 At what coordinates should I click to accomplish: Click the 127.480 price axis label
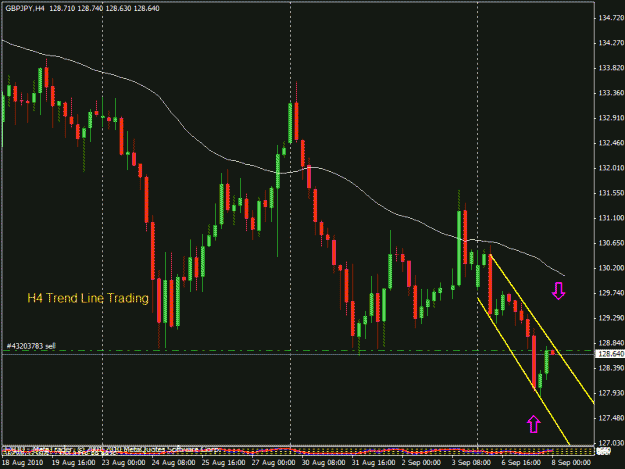(x=611, y=418)
